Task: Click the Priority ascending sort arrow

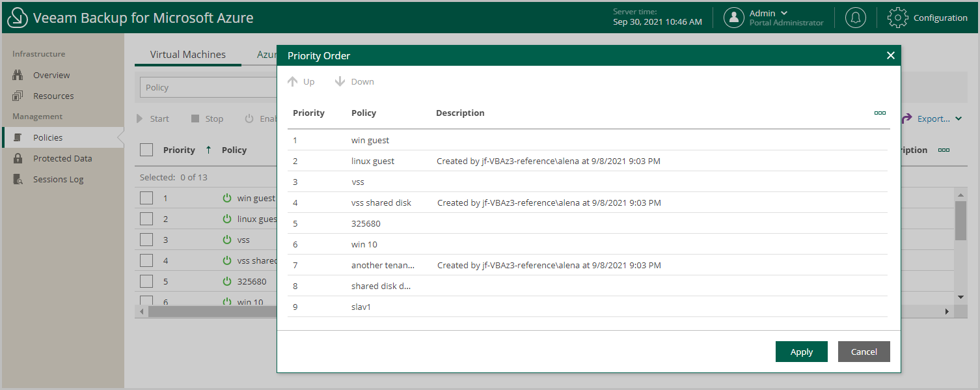Action: pos(208,150)
